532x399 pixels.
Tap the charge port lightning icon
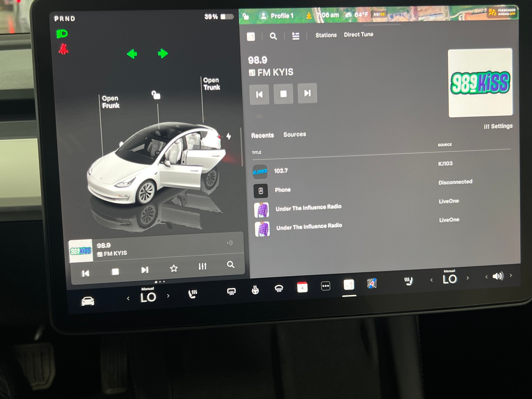click(x=229, y=136)
